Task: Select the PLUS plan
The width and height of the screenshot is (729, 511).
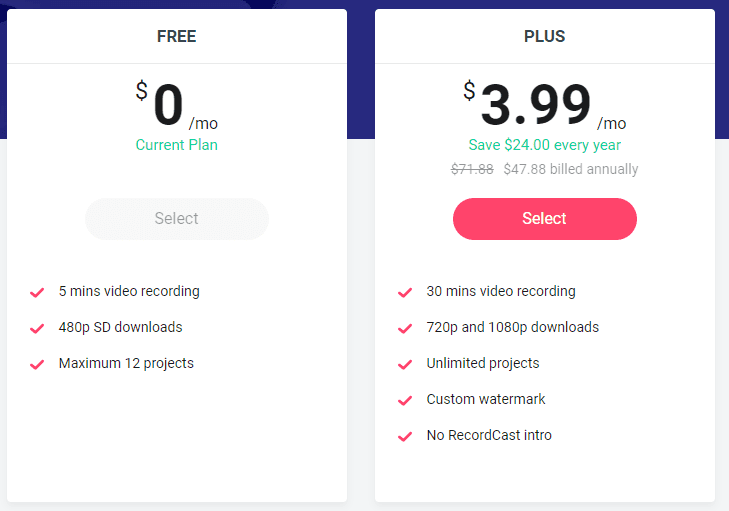Action: pos(544,219)
